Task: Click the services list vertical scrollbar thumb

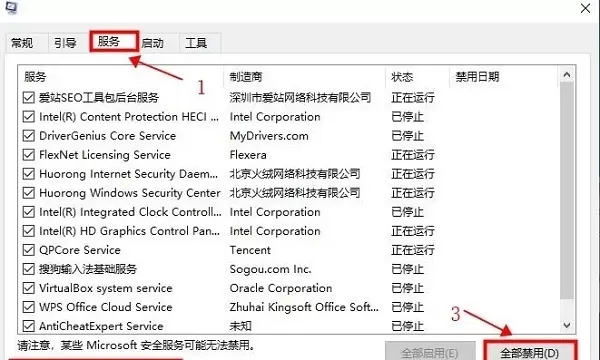Action: tap(567, 191)
